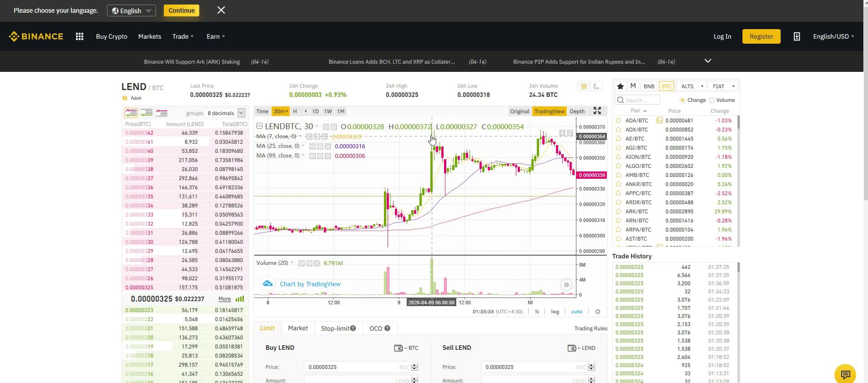Switch to the Market order tab
868x383 pixels.
[298, 328]
